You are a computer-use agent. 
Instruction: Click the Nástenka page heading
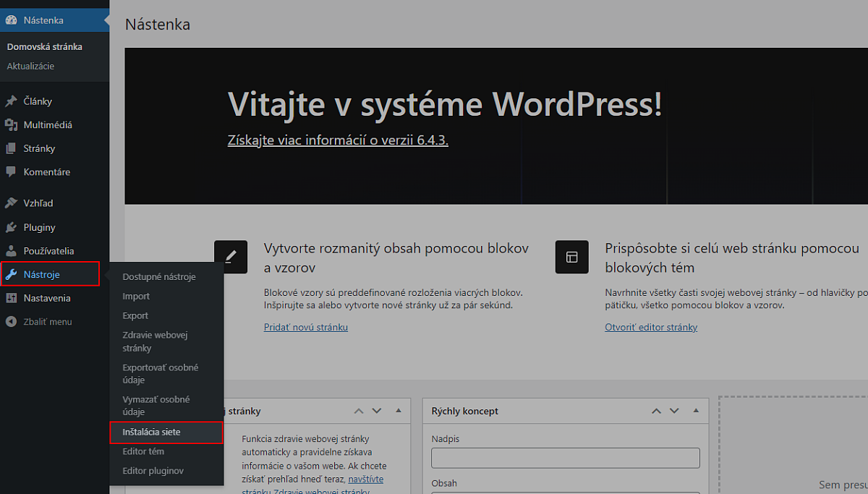pyautogui.click(x=158, y=25)
